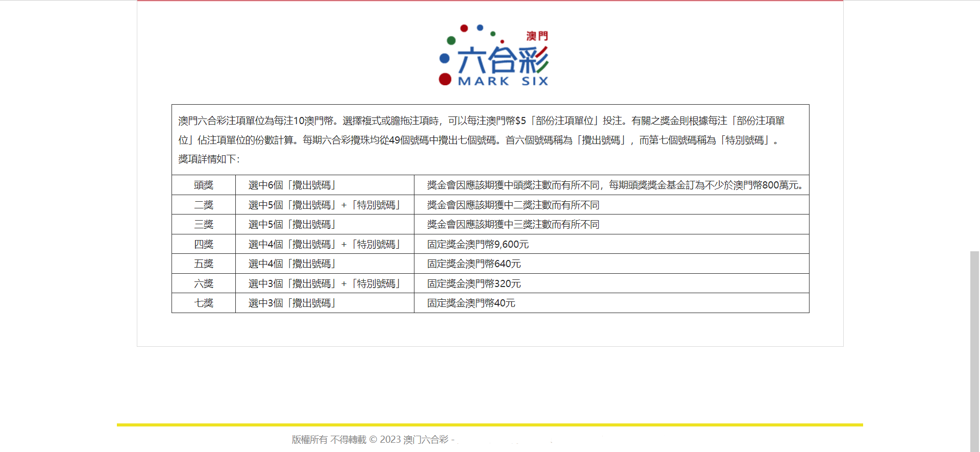Click 固定獎金澳門幣320元 prize text
Image resolution: width=980 pixels, height=452 pixels.
click(474, 283)
